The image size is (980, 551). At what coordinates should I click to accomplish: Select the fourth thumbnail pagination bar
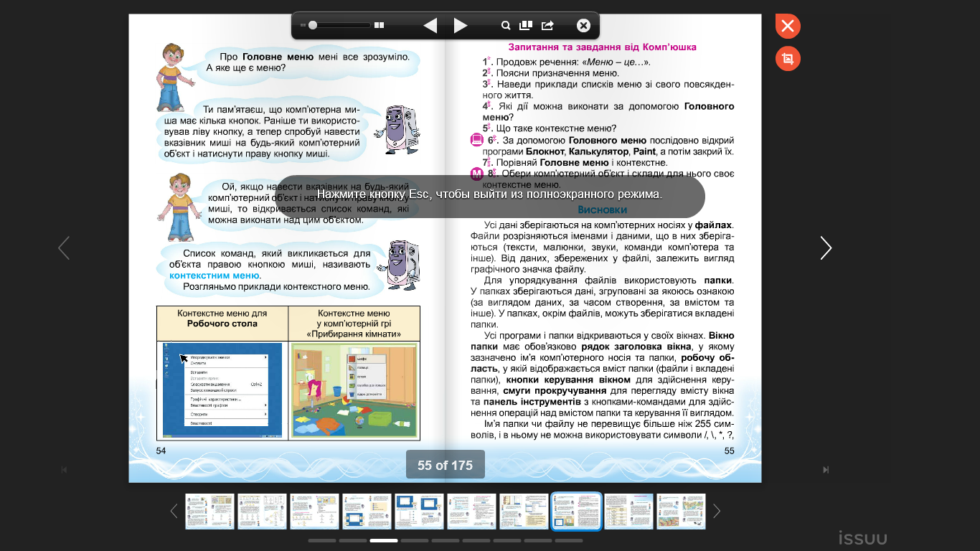(x=415, y=540)
